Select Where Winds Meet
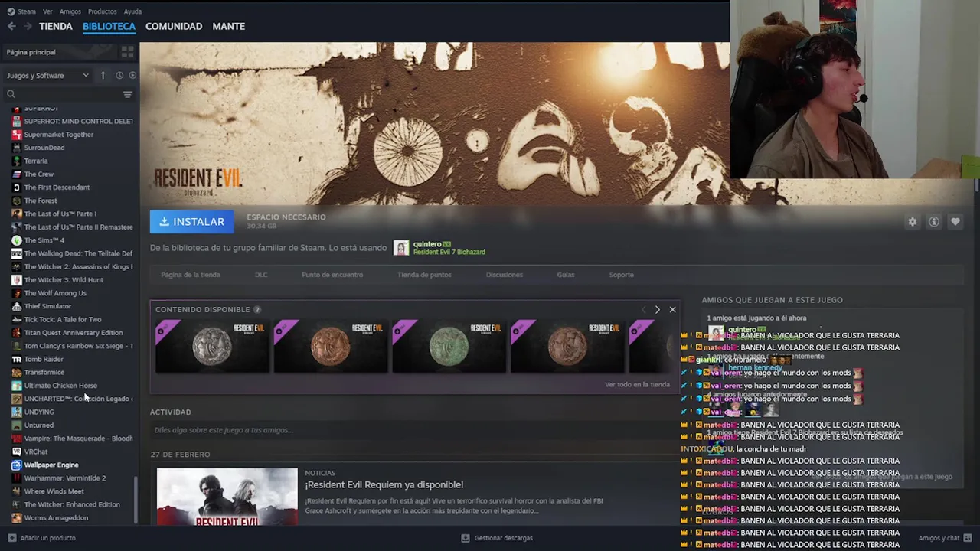This screenshot has height=551, width=980. [x=54, y=491]
